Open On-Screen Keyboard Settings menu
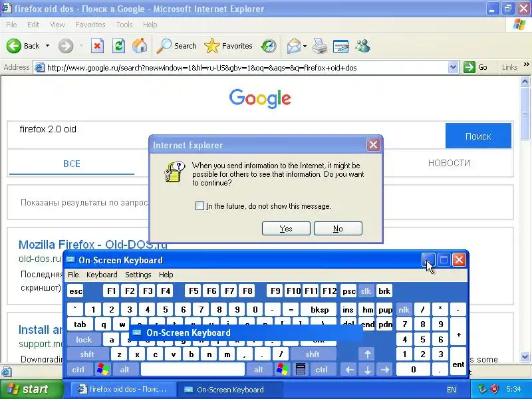532x399 pixels. pyautogui.click(x=138, y=275)
